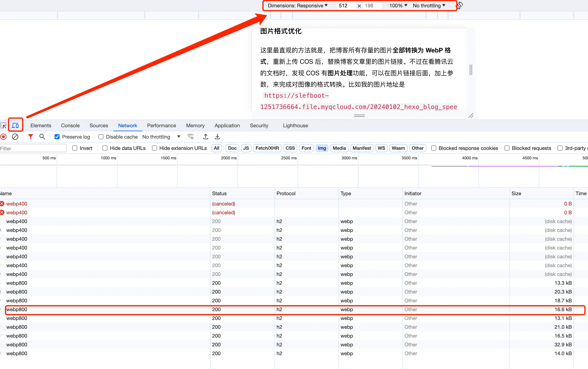Select the Fetch/XHR filter button
The width and height of the screenshot is (588, 369).
point(267,148)
